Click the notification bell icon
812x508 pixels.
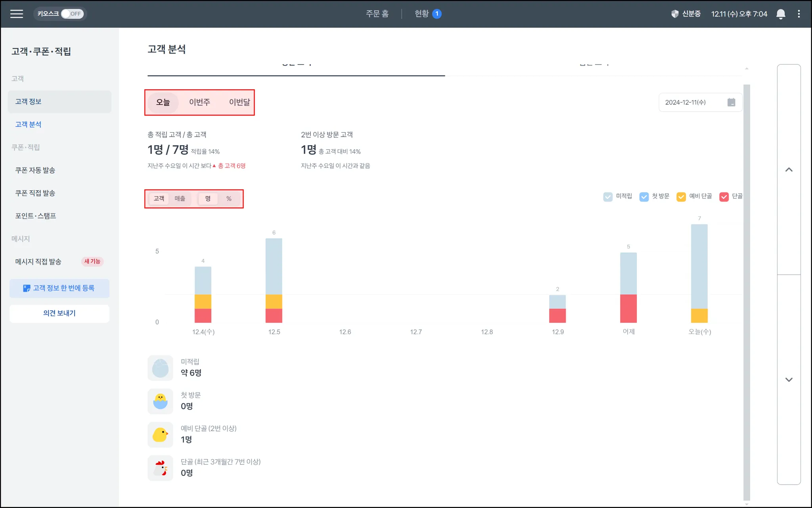(780, 14)
